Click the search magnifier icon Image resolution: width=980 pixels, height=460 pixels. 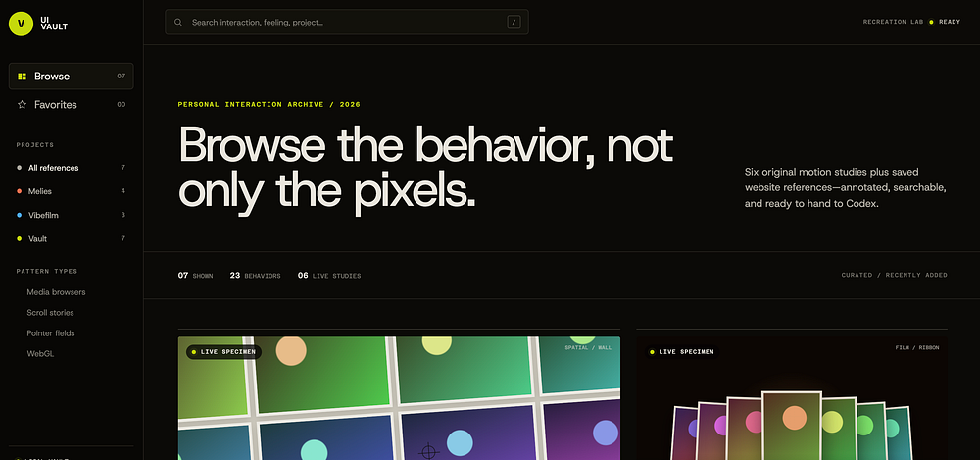178,22
